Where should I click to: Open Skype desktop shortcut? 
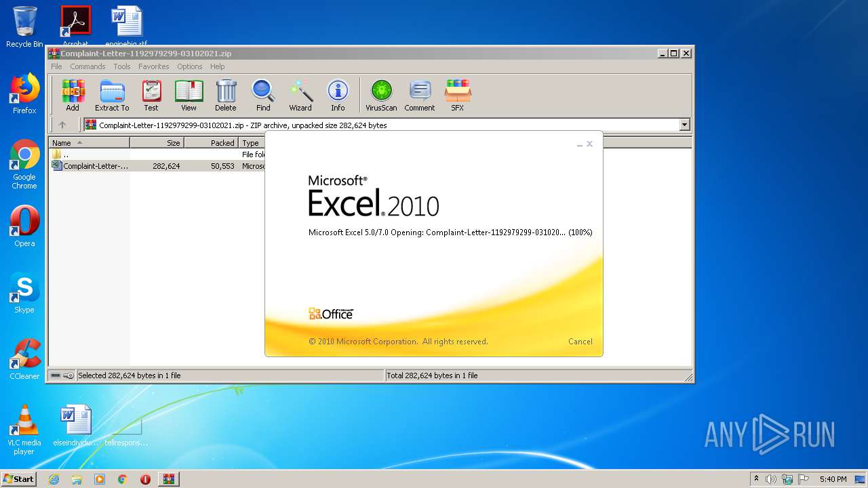[x=24, y=293]
